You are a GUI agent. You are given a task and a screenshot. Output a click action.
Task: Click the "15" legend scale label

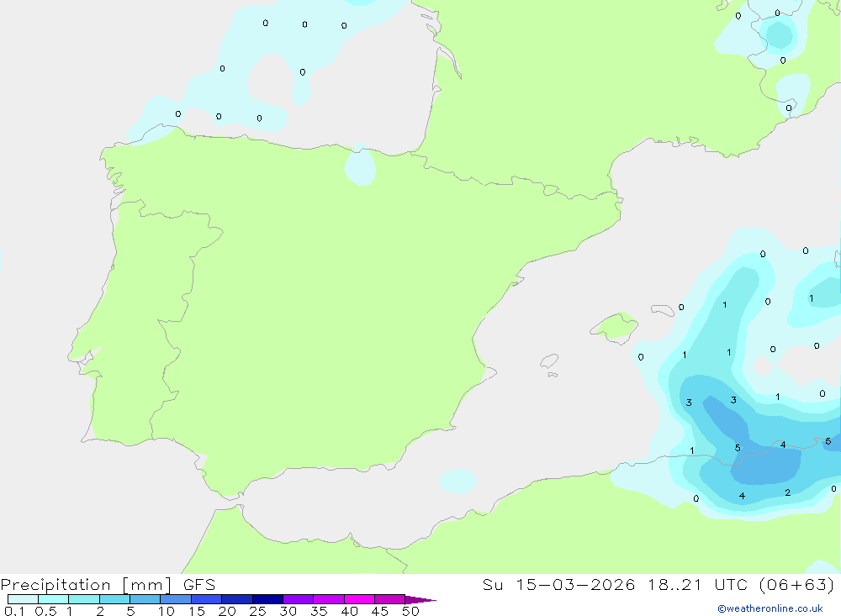pos(197,611)
